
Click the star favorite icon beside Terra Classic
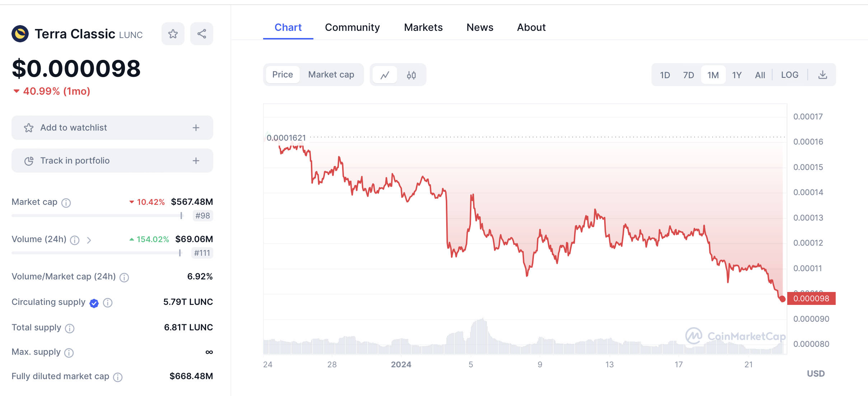pos(173,34)
